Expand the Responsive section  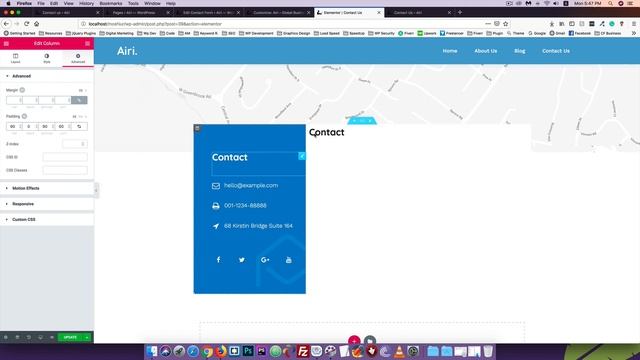click(47, 204)
